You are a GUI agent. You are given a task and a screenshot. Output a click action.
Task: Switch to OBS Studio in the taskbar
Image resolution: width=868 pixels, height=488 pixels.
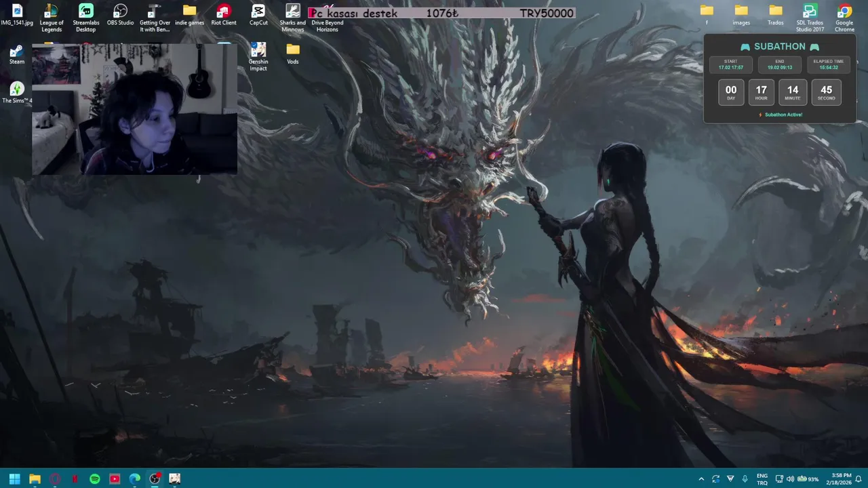coord(155,479)
